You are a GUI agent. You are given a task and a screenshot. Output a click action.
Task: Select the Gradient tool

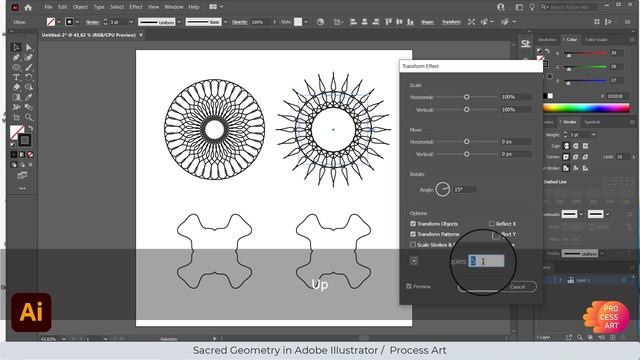[16, 97]
